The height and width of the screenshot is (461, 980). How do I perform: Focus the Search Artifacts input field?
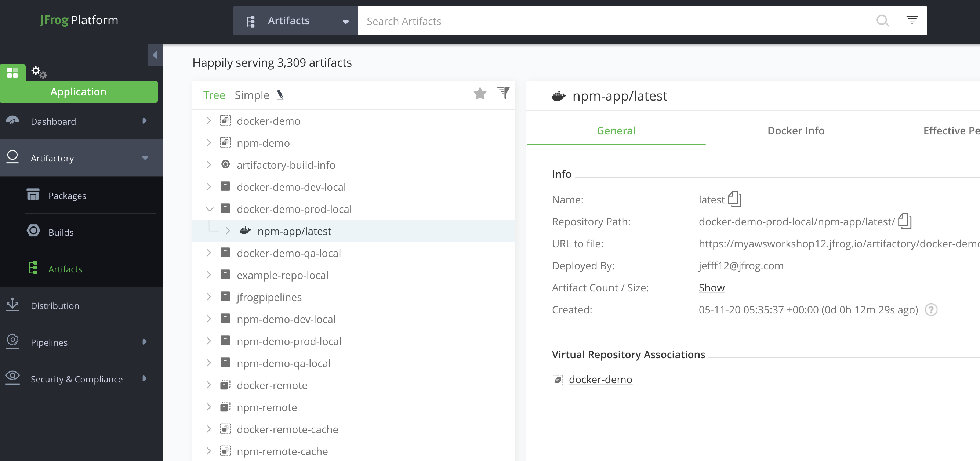coord(616,21)
